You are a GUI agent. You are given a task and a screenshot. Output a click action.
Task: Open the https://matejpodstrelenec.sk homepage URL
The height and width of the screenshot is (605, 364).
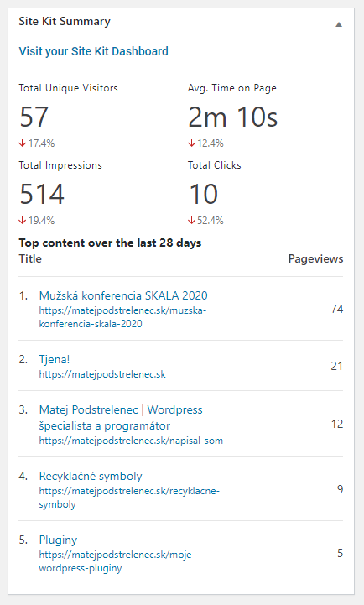pos(102,374)
